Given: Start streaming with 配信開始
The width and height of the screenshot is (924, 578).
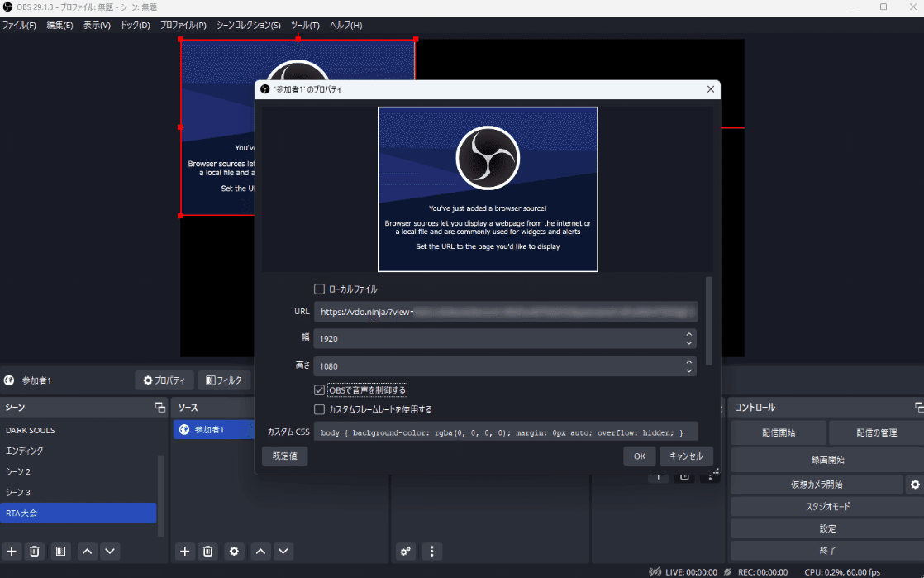Looking at the screenshot, I should (779, 432).
